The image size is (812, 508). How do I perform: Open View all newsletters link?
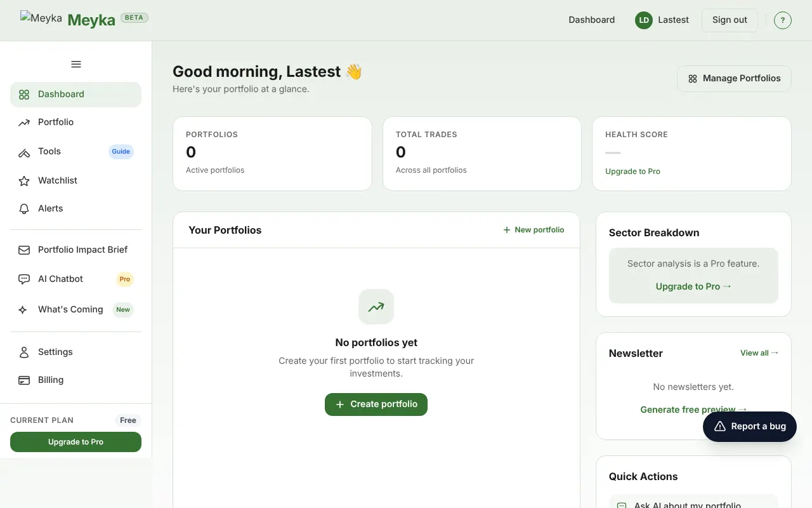coord(759,353)
